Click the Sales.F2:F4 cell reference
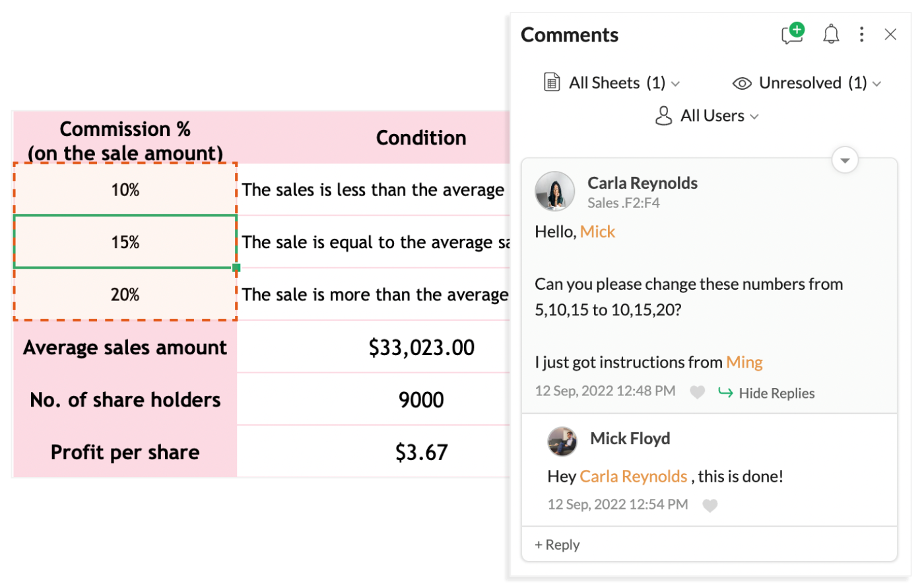The image size is (924, 588). click(624, 203)
